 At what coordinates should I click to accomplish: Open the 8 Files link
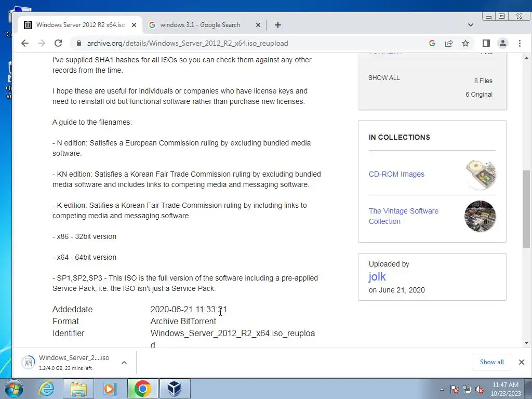tap(483, 81)
